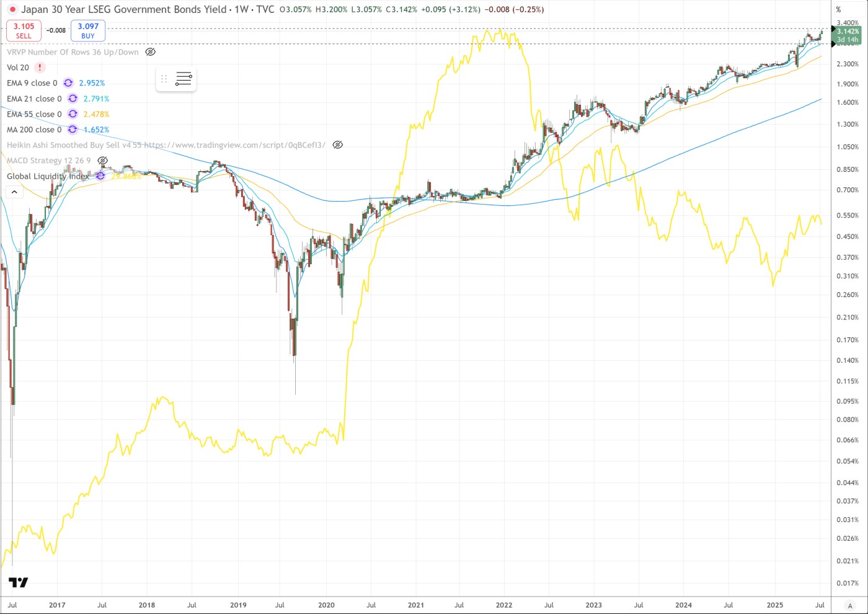Click the floating toolbar dotted drag handle
868x614 pixels.
(164, 79)
